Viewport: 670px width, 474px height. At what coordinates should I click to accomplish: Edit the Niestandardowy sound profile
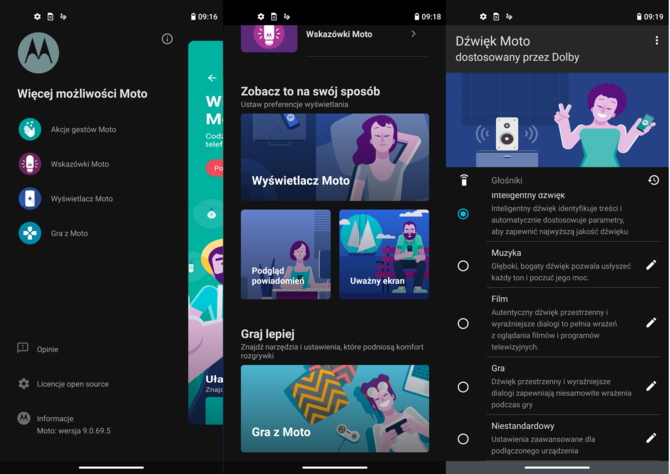[651, 438]
